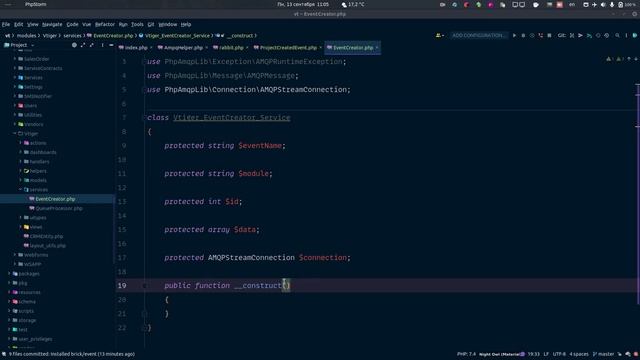Click the PHP 7.4 language level status
The width and height of the screenshot is (640, 360).
point(467,354)
